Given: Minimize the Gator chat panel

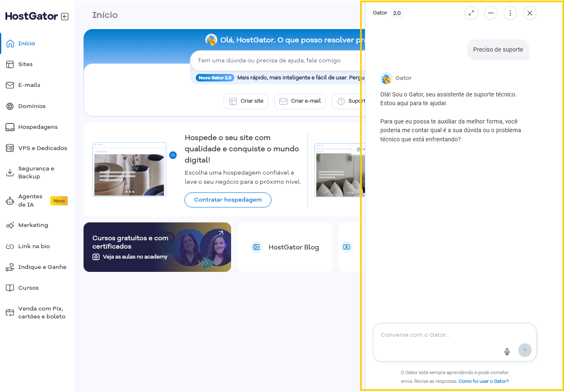Looking at the screenshot, I should tap(491, 13).
